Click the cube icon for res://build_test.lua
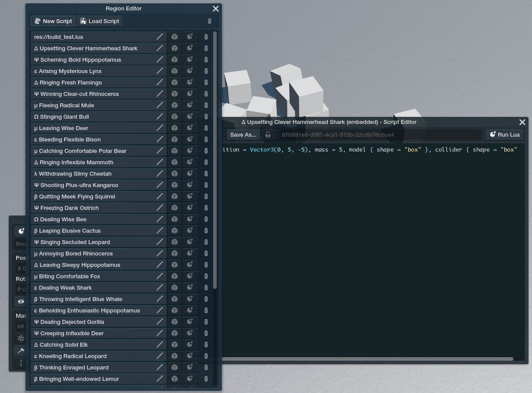532x393 pixels. click(x=174, y=37)
